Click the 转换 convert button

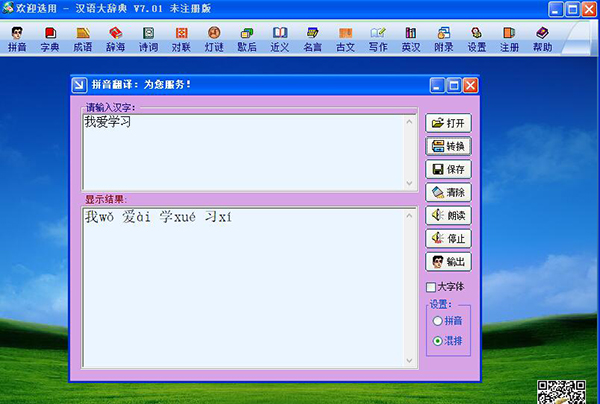[x=448, y=146]
